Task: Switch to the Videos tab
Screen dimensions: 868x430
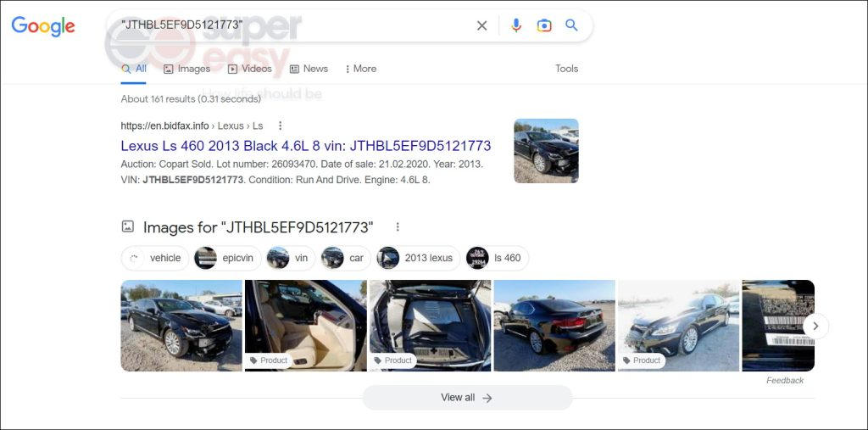Action: pos(250,69)
